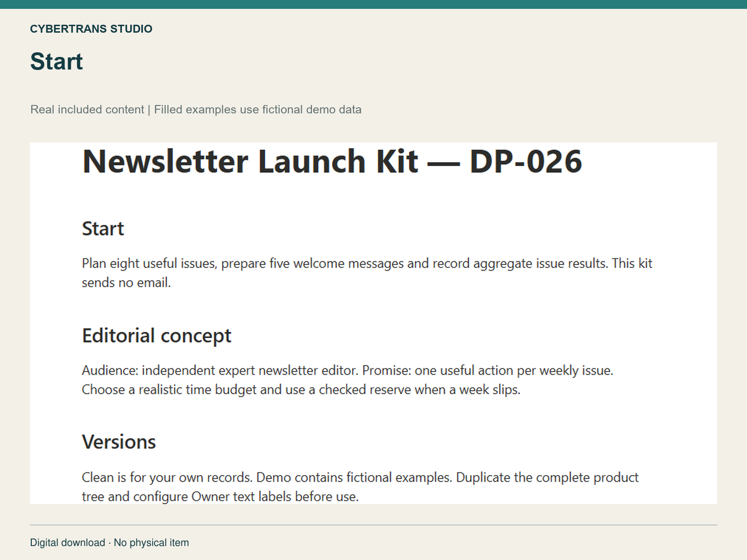Click the paragraph starting "Plan eight useful issues"
Image resolution: width=747 pixels, height=560 pixels.
click(x=367, y=273)
